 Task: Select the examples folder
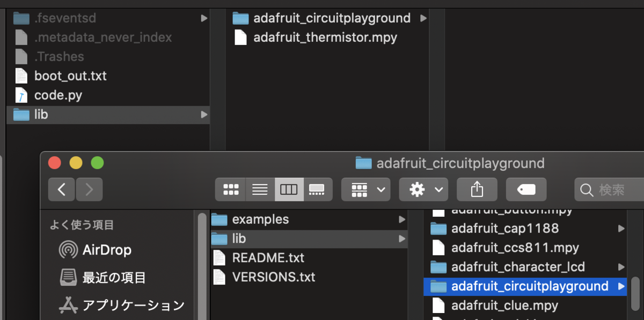309,219
